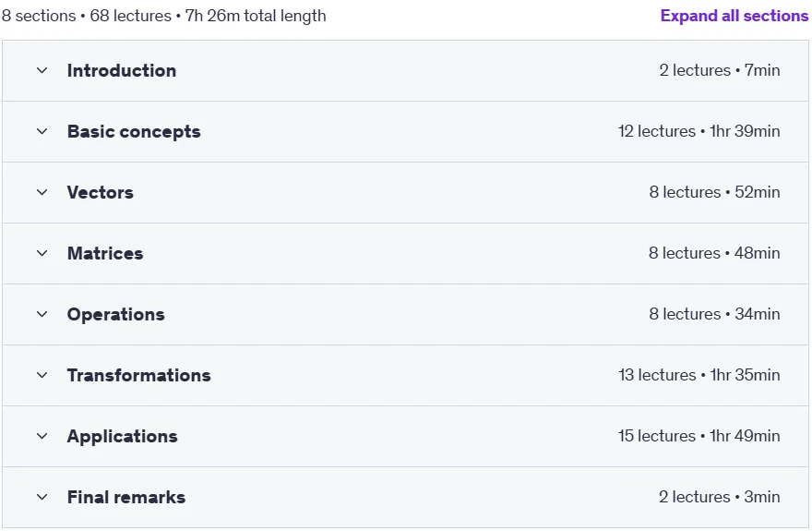Image resolution: width=812 pixels, height=531 pixels.
Task: Expand the Basic concepts chevron
Action: pyautogui.click(x=42, y=131)
